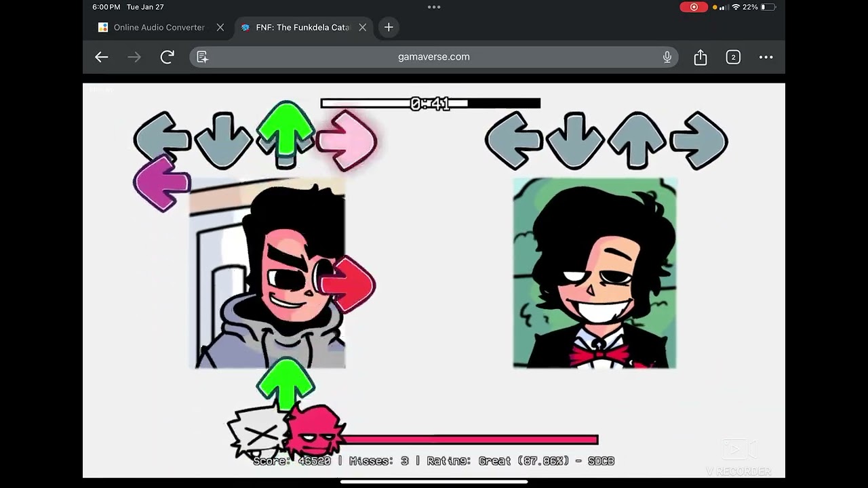The height and width of the screenshot is (488, 868).
Task: Go back to the previous page
Action: [x=102, y=57]
